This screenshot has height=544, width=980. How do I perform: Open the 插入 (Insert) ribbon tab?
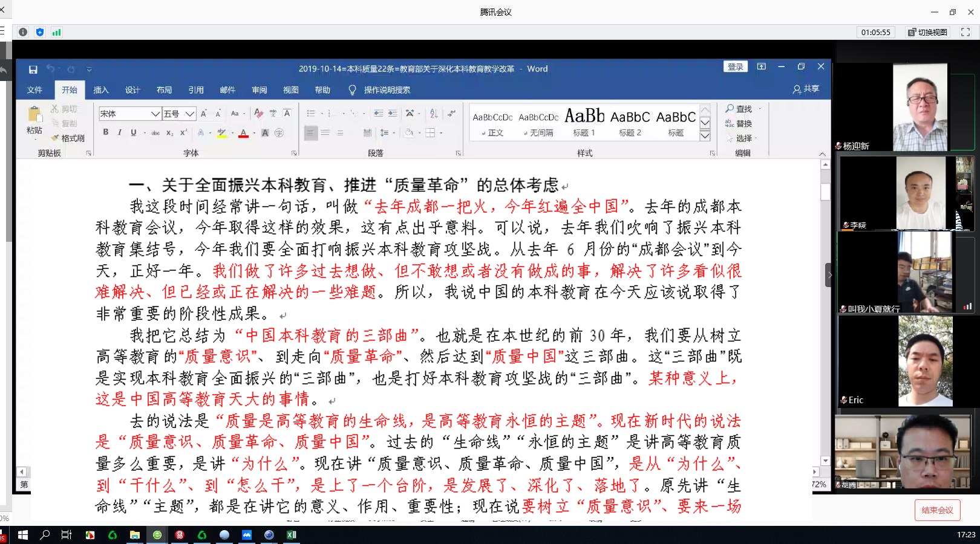101,90
